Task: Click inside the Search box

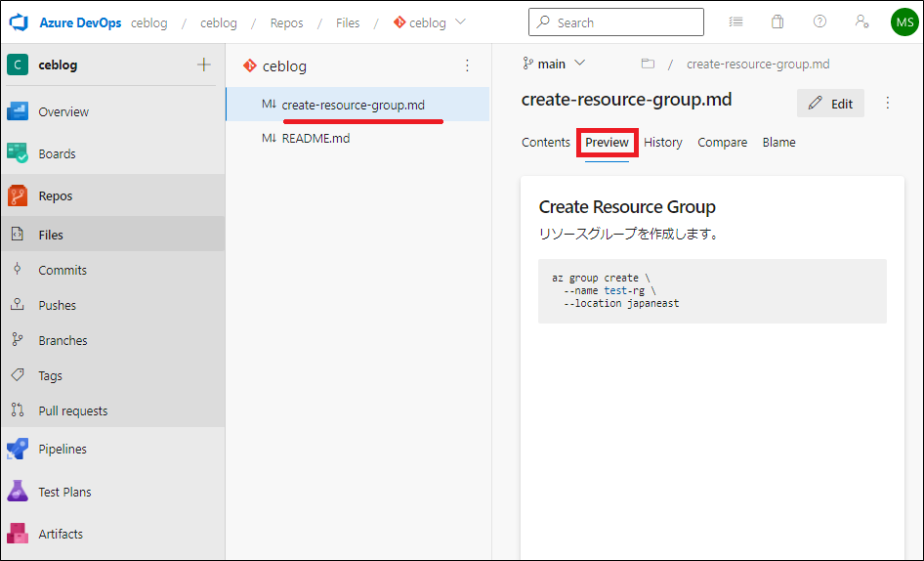Action: pyautogui.click(x=615, y=22)
